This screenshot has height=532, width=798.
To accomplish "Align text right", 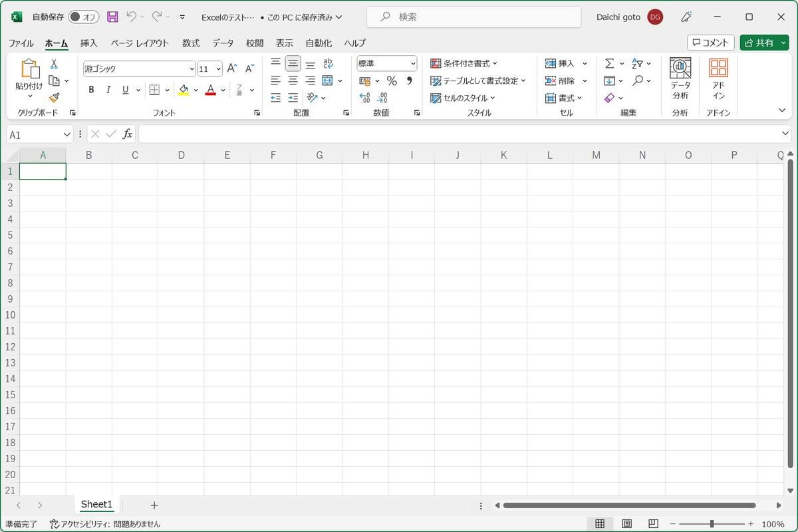I will coord(310,80).
